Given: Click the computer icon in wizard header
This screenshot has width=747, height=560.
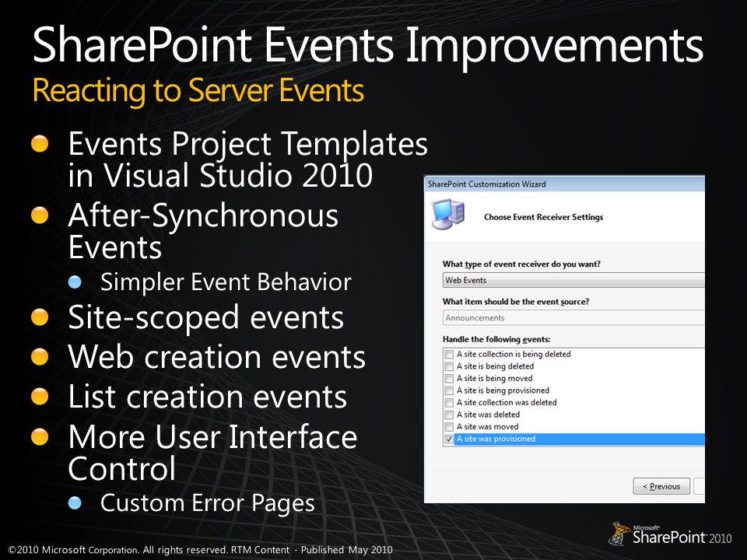Looking at the screenshot, I should 448,215.
